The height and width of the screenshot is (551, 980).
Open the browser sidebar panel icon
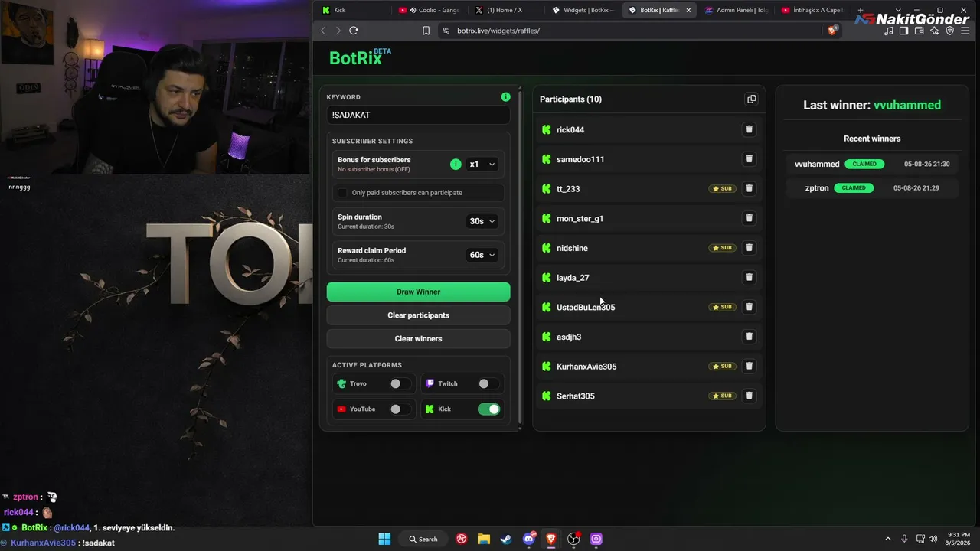click(x=903, y=31)
